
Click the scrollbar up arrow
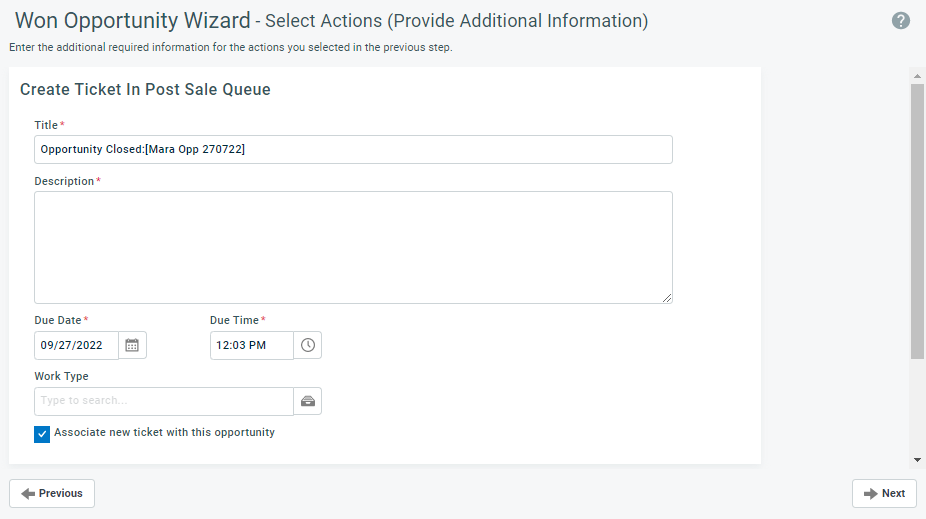click(x=917, y=76)
